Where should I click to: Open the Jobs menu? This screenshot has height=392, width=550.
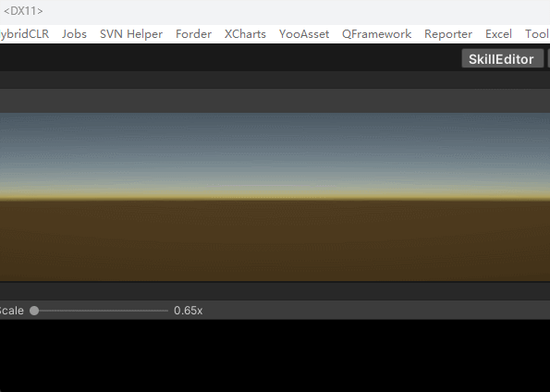pyautogui.click(x=74, y=34)
